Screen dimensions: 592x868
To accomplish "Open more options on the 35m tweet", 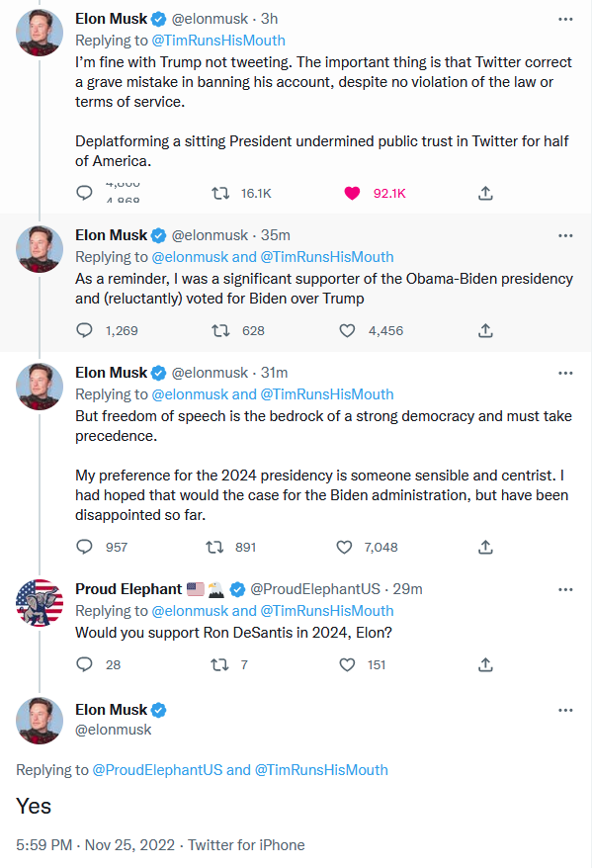I will [565, 236].
